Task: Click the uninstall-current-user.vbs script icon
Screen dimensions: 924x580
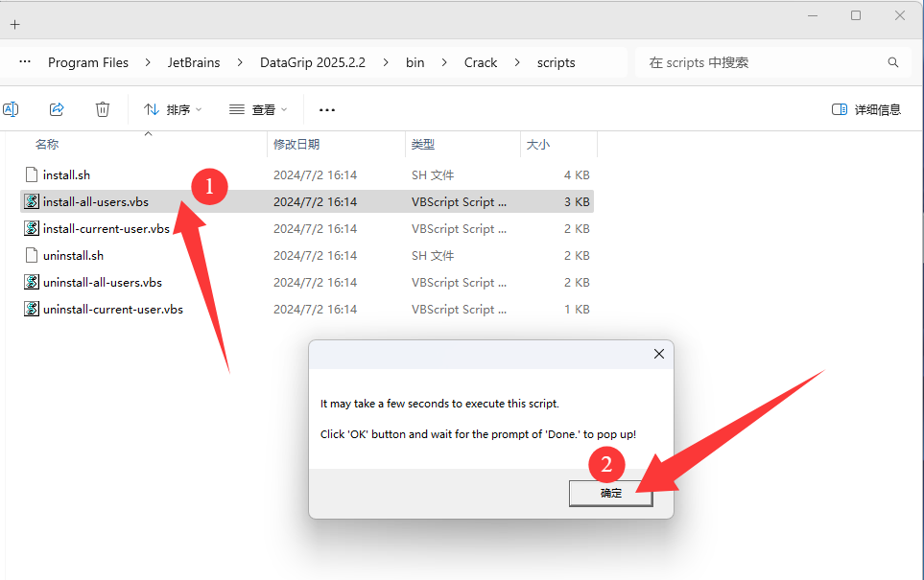Action: [32, 309]
